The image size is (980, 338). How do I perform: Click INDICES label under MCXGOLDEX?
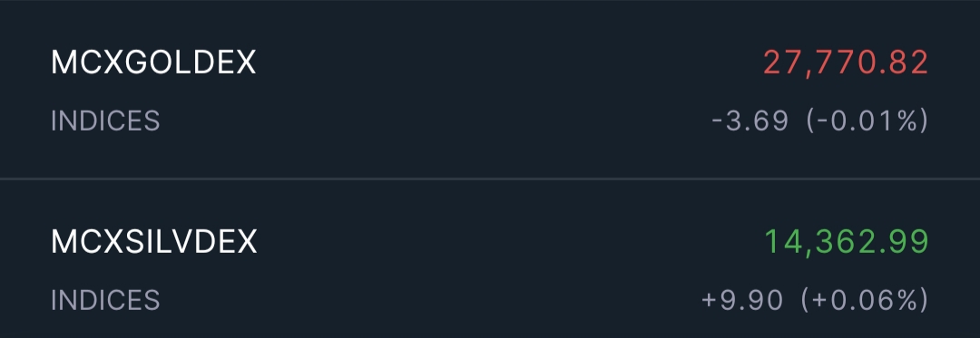tap(105, 121)
